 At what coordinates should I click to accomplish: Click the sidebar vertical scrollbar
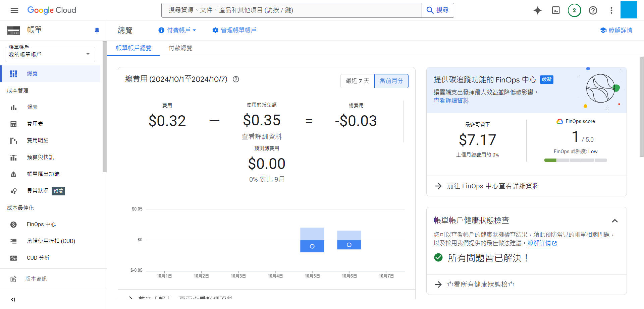(x=105, y=107)
